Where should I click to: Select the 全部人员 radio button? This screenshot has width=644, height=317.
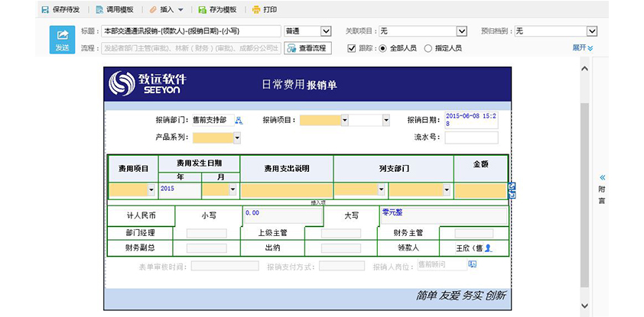point(382,48)
